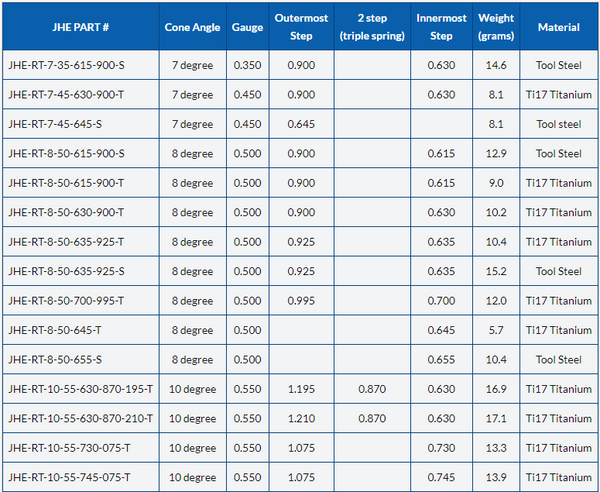Click the Weight (grams) column header
The width and height of the screenshot is (600, 492).
point(496,27)
